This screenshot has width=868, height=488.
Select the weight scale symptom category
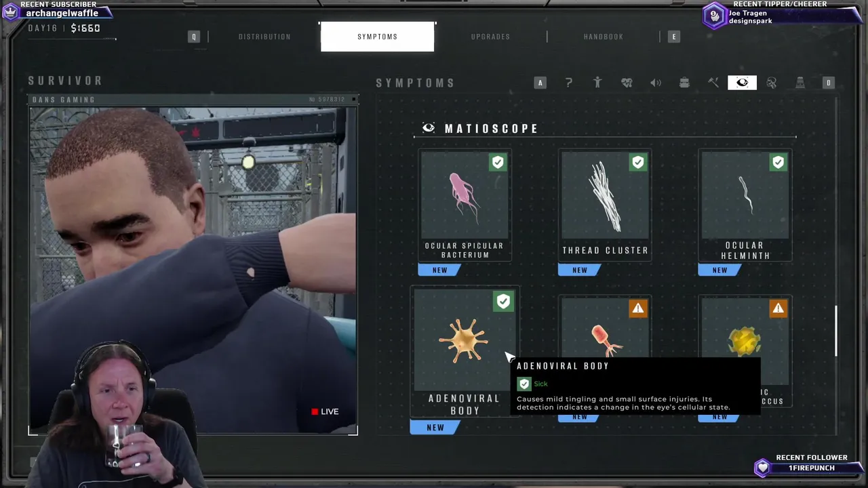pos(800,83)
